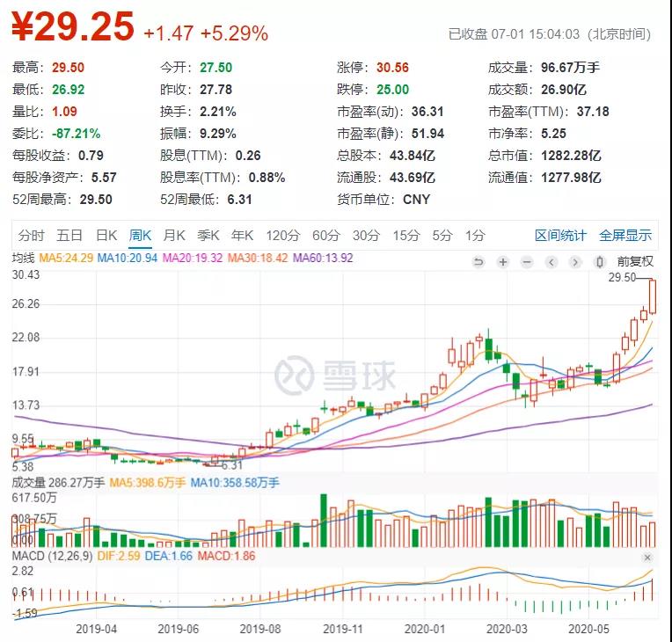The height and width of the screenshot is (642, 672).
Task: Click the 成交量 value 96.67万手
Action: 570,68
